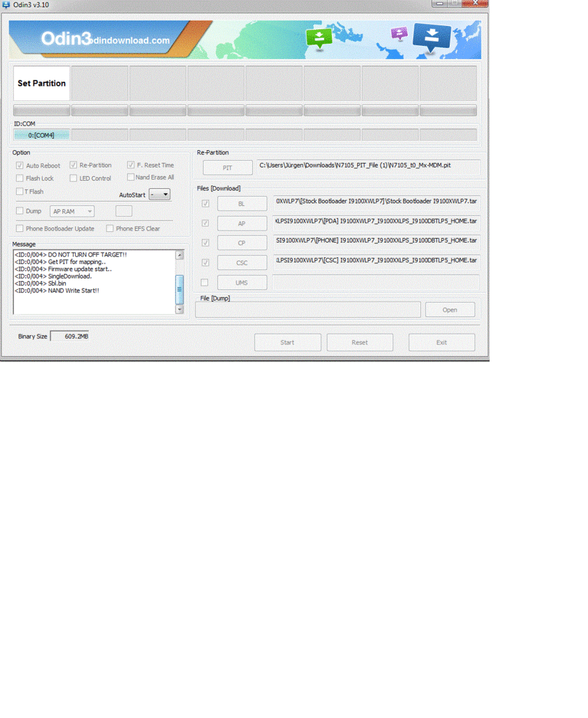Screen dimensions: 588x718
Task: Click the green download icon in banner
Action: click(x=319, y=38)
